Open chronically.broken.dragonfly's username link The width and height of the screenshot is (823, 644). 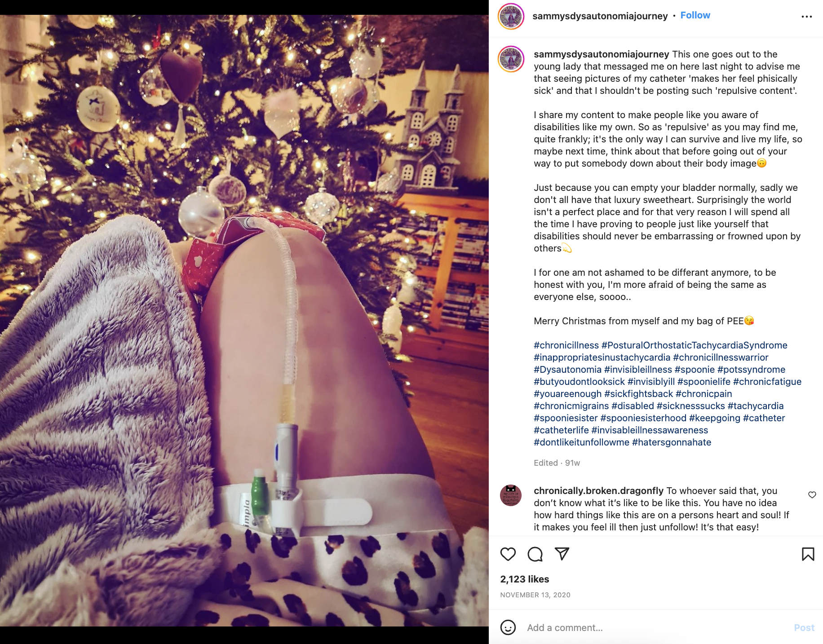pyautogui.click(x=598, y=491)
